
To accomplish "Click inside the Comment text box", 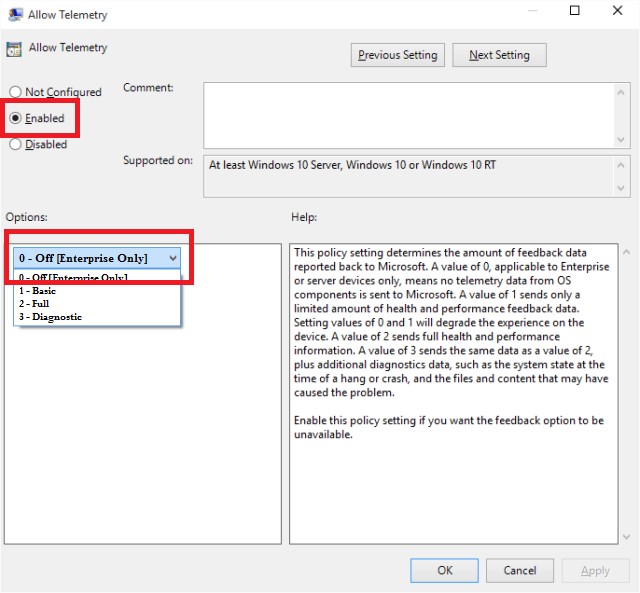I will tap(409, 115).
